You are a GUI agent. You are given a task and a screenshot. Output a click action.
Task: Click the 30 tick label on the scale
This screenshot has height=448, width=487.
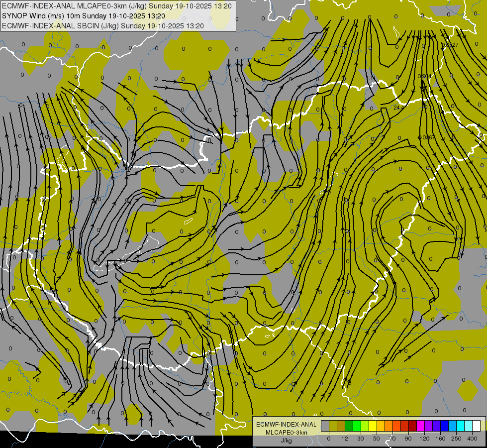click(361, 439)
